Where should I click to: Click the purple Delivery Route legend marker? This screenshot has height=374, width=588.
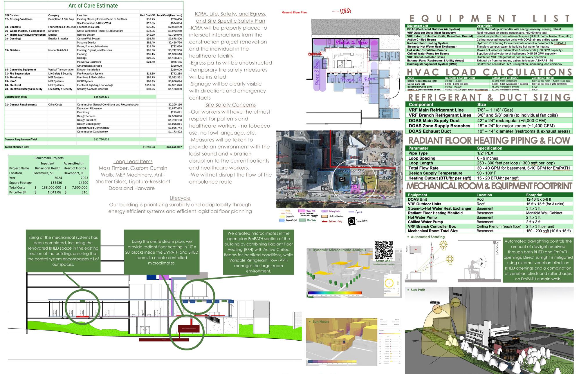coord(324,211)
